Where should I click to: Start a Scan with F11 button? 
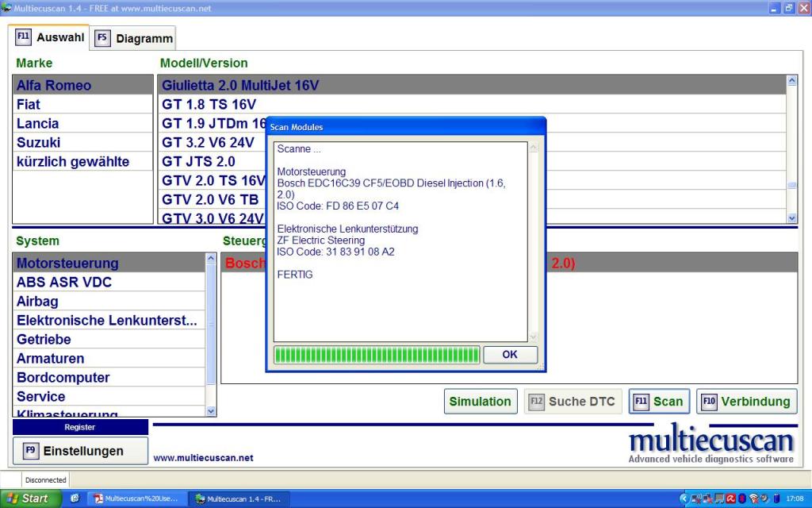click(659, 402)
